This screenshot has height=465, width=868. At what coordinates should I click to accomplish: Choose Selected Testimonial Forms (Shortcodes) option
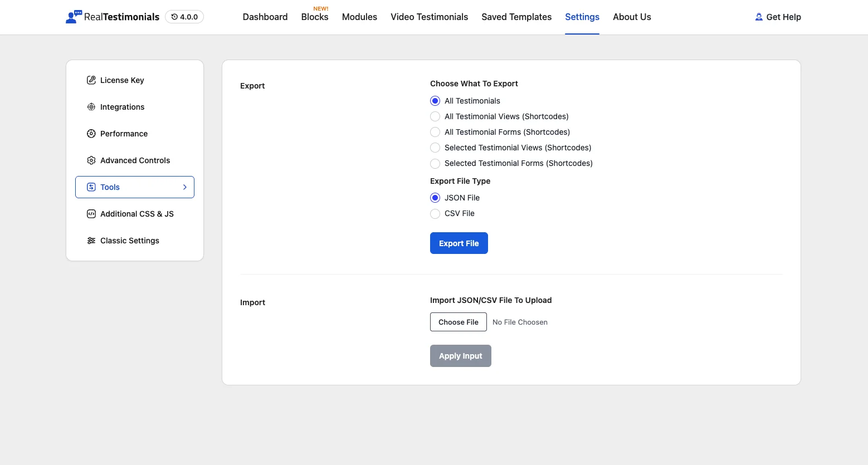(x=435, y=163)
